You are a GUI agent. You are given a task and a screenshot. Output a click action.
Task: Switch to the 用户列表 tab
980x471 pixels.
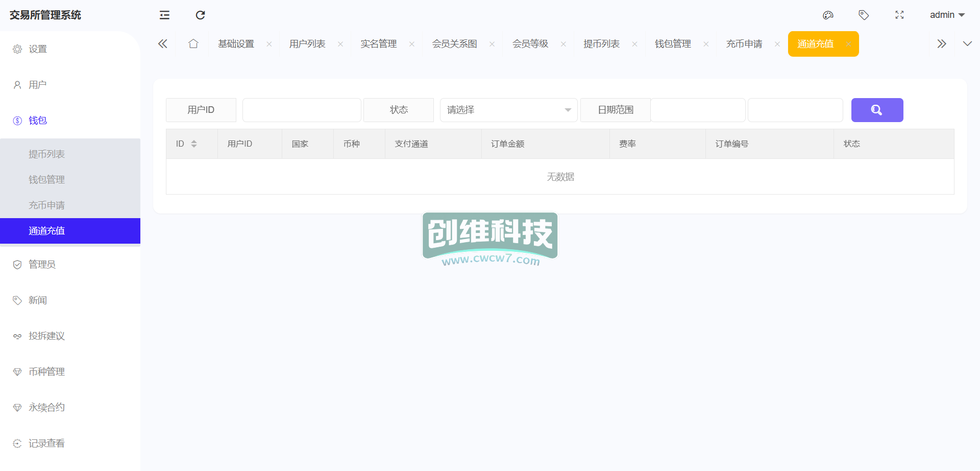pyautogui.click(x=307, y=44)
